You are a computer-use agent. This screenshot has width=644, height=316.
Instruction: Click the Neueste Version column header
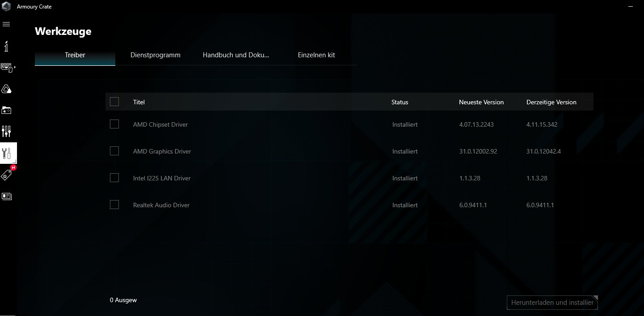[481, 102]
